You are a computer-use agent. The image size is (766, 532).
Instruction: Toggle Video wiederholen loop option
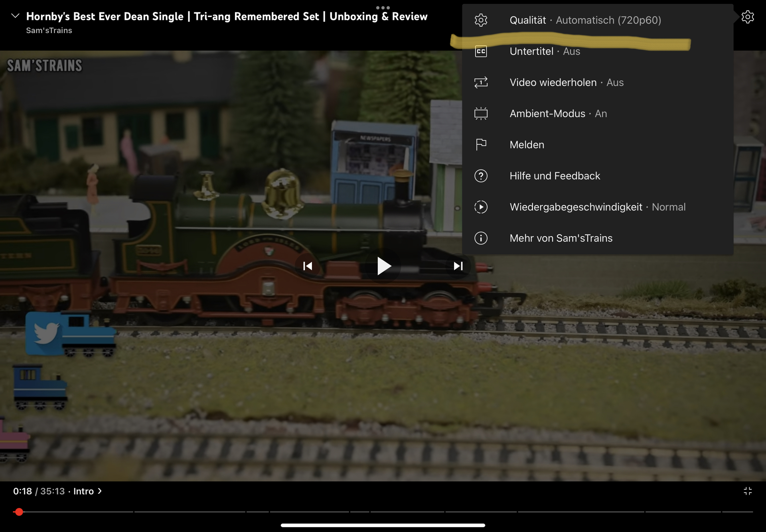(566, 83)
